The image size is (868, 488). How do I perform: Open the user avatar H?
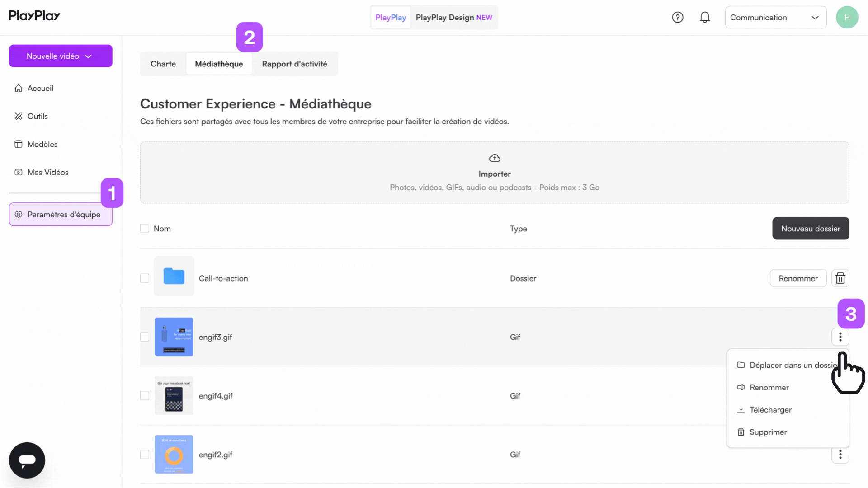(x=847, y=18)
